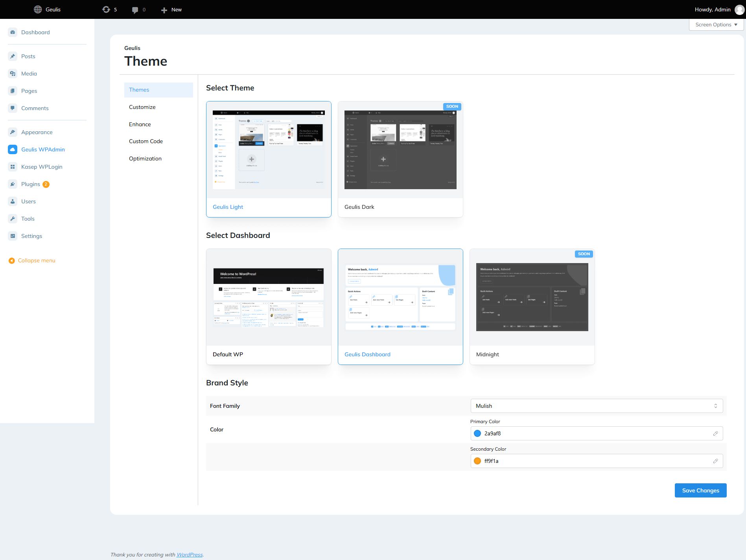
Task: Click the Geulis WPAdmin cloud icon
Action: (x=13, y=149)
